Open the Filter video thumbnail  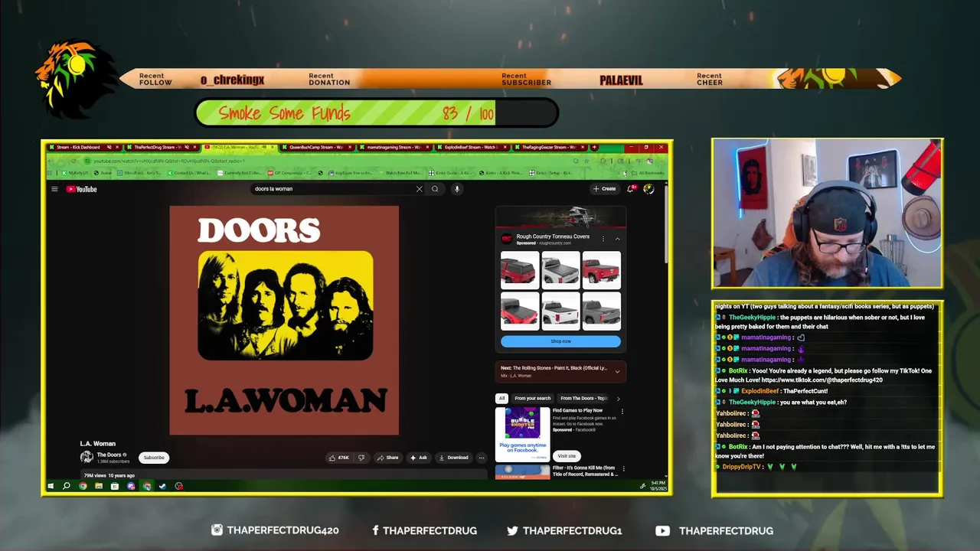pos(522,471)
